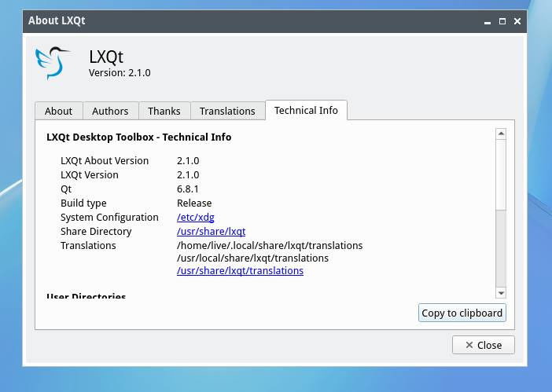Show the Translations tab
552x392 pixels.
coord(227,111)
